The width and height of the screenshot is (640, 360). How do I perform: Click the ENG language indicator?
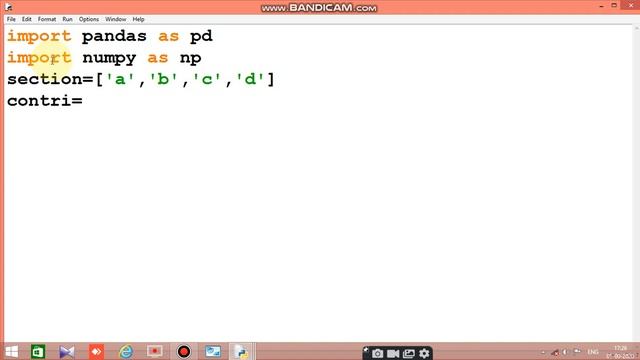click(x=593, y=352)
